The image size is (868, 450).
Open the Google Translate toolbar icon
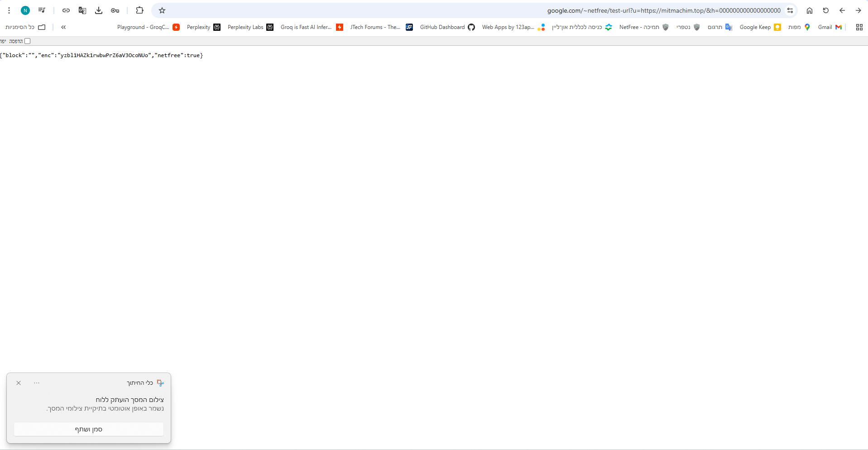[x=82, y=10]
